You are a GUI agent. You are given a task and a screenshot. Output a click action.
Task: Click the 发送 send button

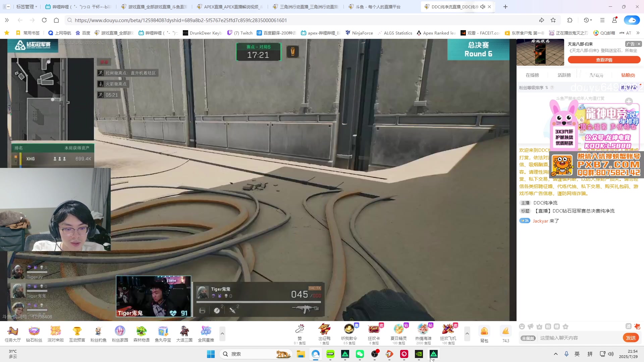tap(631, 338)
